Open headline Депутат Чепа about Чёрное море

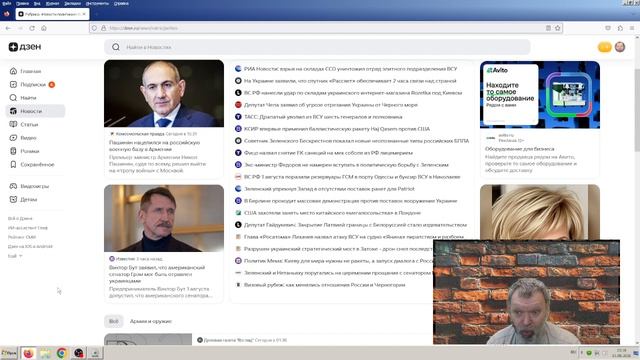click(331, 105)
